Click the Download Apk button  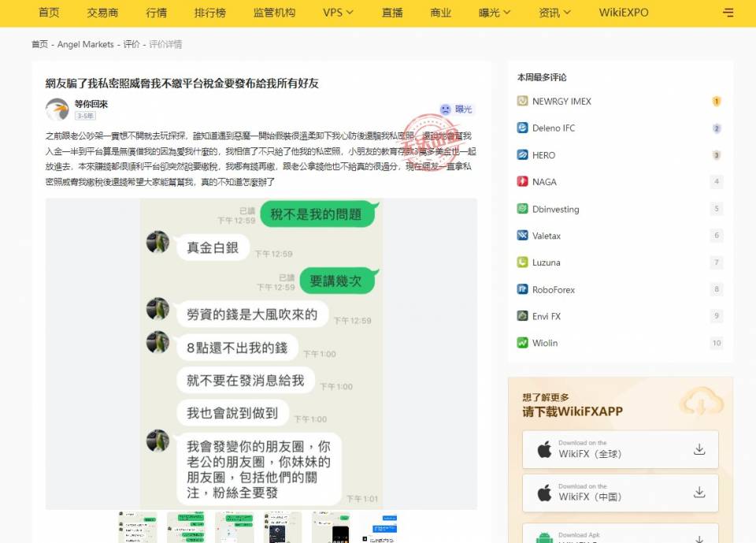(x=621, y=534)
